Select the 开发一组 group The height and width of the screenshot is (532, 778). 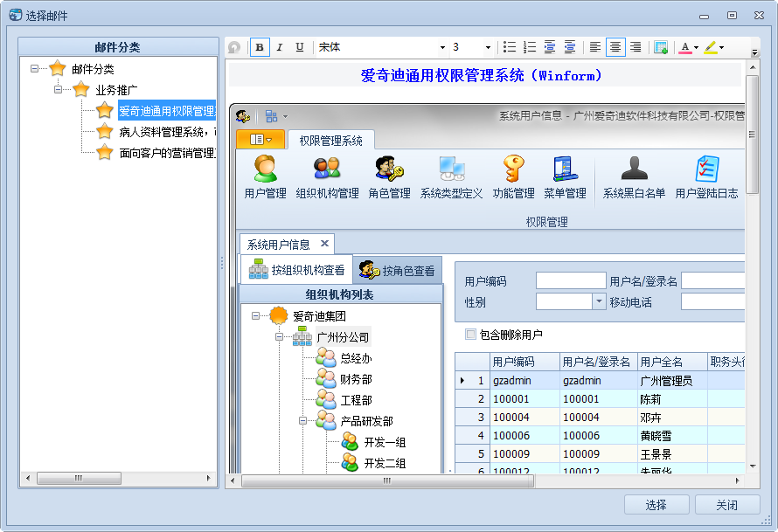(x=385, y=442)
